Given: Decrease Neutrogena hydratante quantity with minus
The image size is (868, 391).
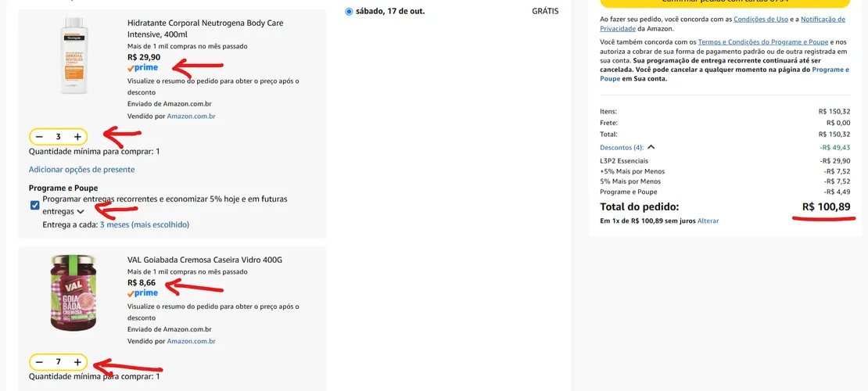Looking at the screenshot, I should coord(39,136).
